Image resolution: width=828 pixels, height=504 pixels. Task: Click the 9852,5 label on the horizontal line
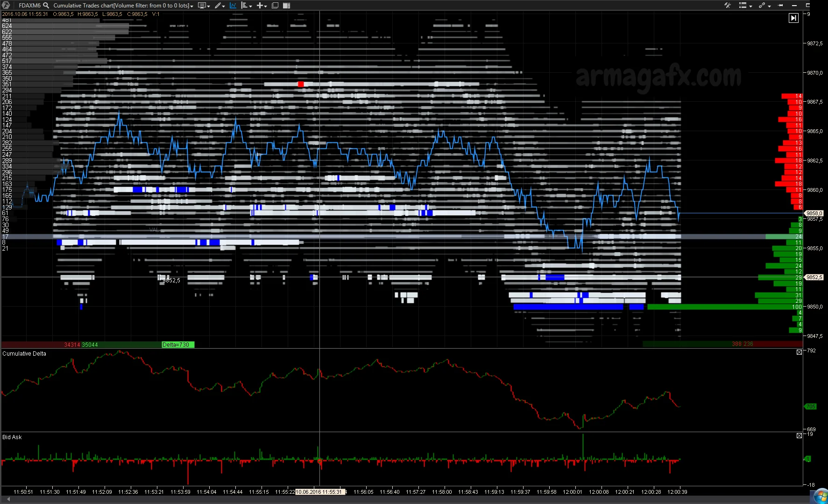[171, 280]
